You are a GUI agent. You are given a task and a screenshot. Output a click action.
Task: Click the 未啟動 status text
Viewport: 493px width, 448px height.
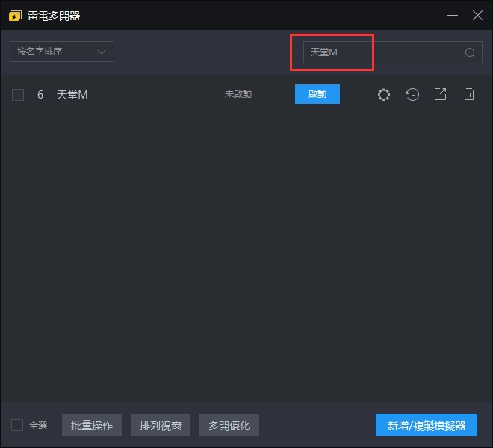click(238, 93)
